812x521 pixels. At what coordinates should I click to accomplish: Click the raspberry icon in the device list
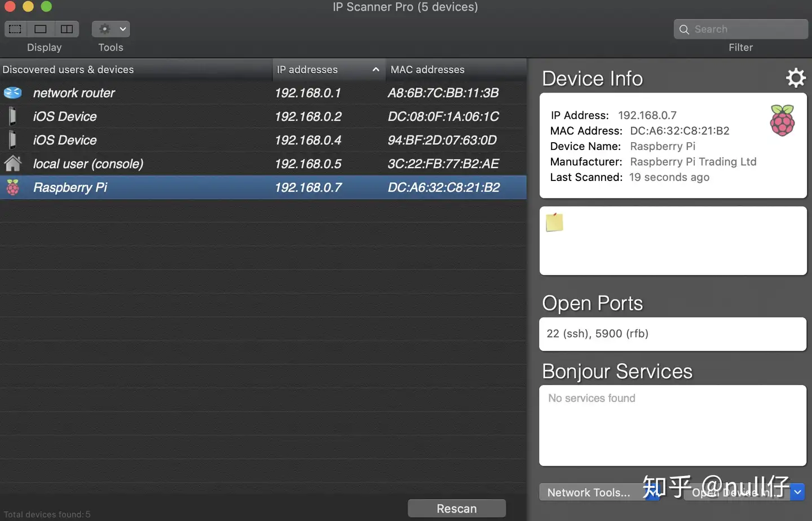tap(12, 187)
